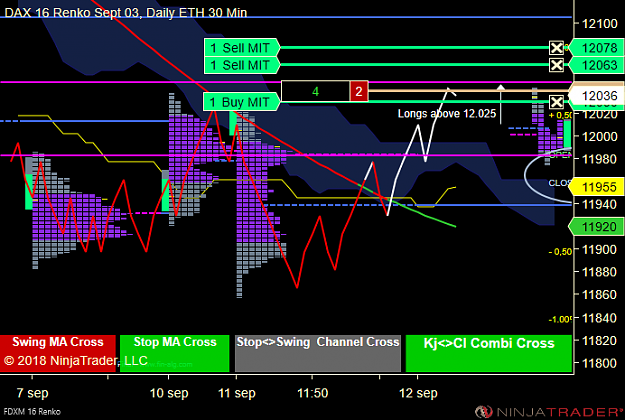The height and width of the screenshot is (420, 625).
Task: Click the Stop<>Swing Channel Cross panel
Action: 318,353
